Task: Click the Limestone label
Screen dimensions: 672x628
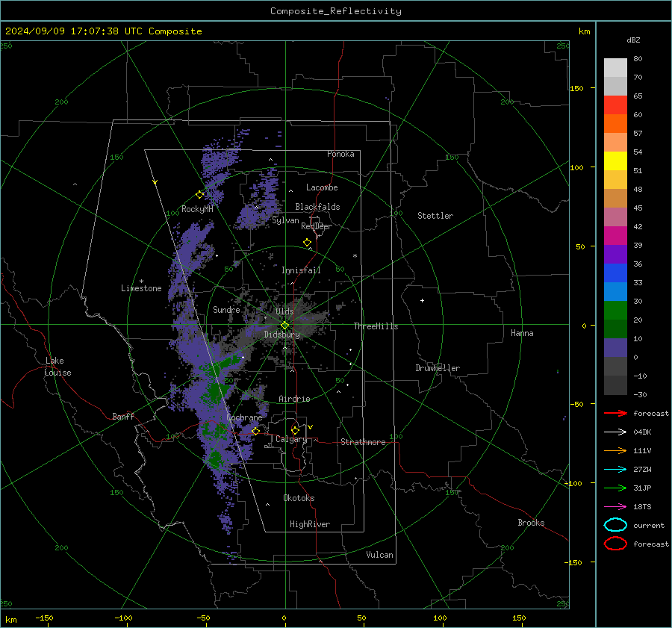Action: point(141,288)
